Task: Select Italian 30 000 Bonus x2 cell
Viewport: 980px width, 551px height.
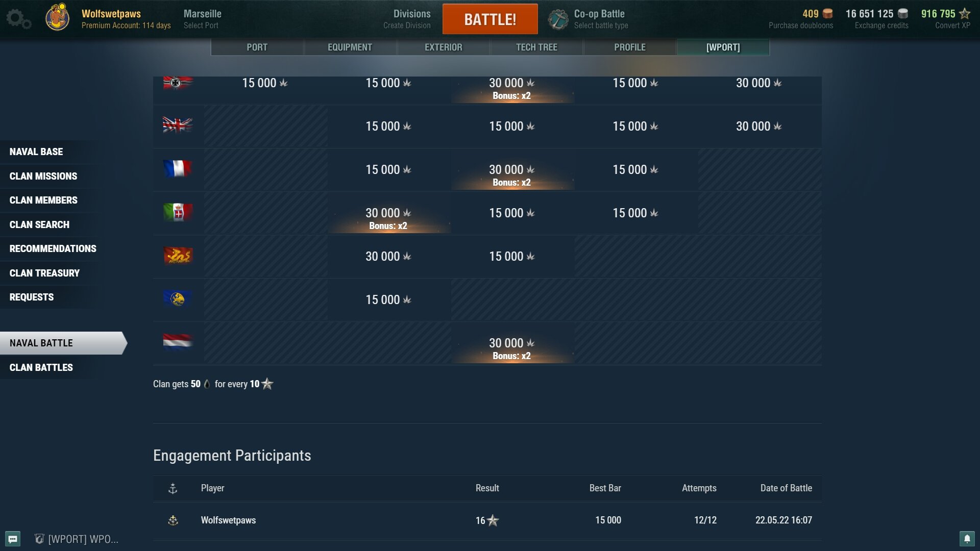Action: tap(388, 218)
